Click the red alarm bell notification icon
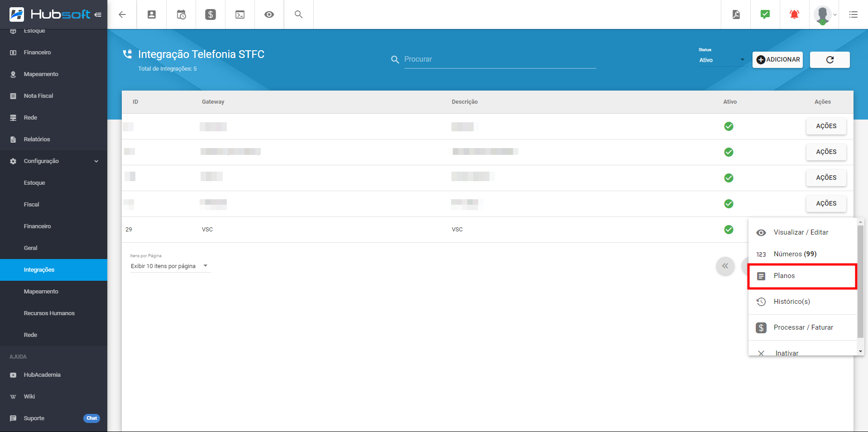868x432 pixels. (794, 14)
